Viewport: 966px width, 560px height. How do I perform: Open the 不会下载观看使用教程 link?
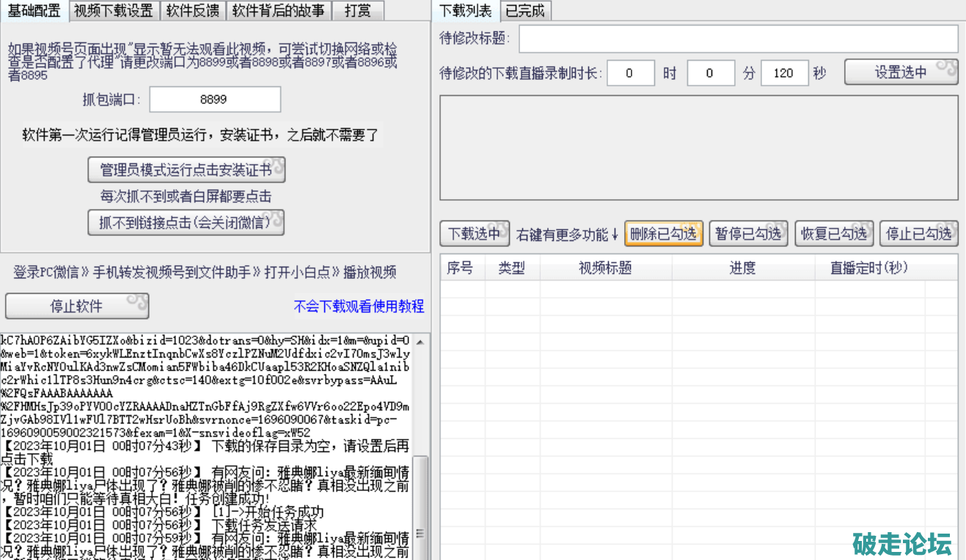pos(359,306)
